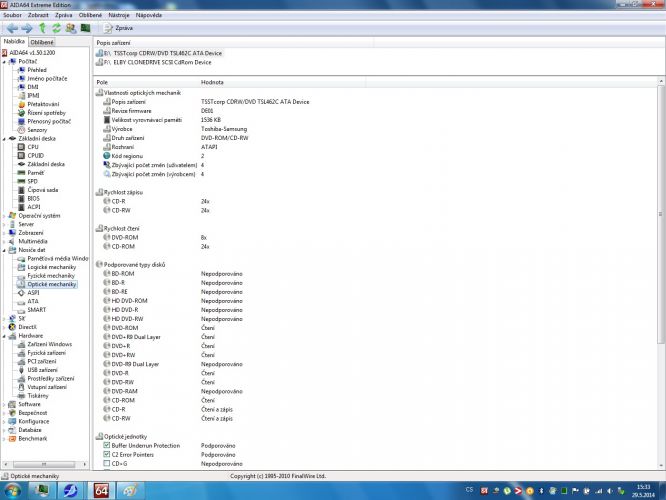Image resolution: width=666 pixels, height=500 pixels.
Task: Toggle the C2 Error Pointers checkbox
Action: tap(107, 454)
